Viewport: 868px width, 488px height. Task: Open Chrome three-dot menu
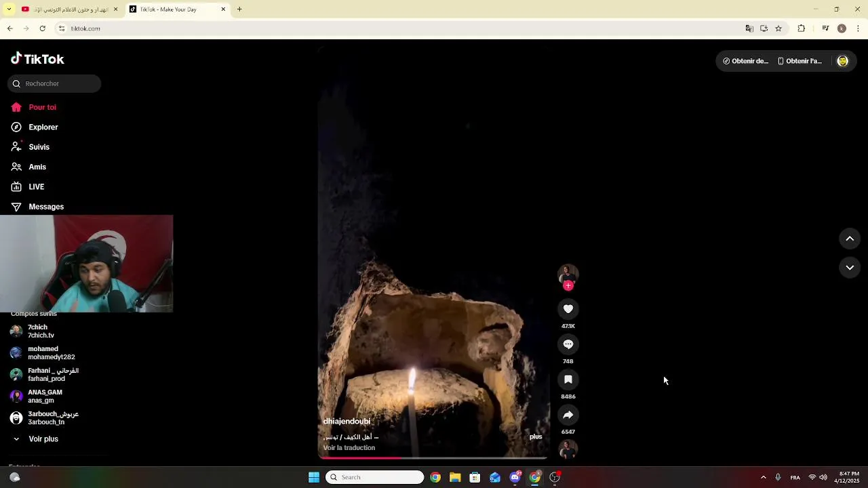coord(858,28)
